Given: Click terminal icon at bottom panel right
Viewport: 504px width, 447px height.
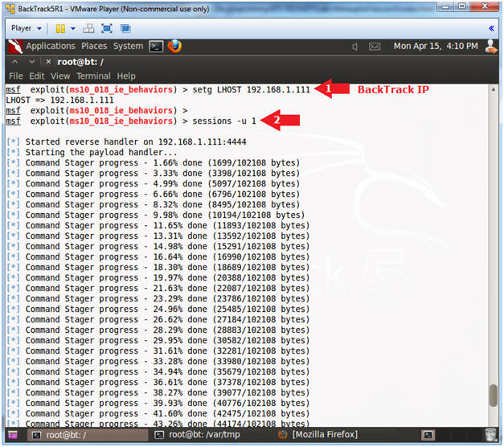Looking at the screenshot, I should 428,435.
